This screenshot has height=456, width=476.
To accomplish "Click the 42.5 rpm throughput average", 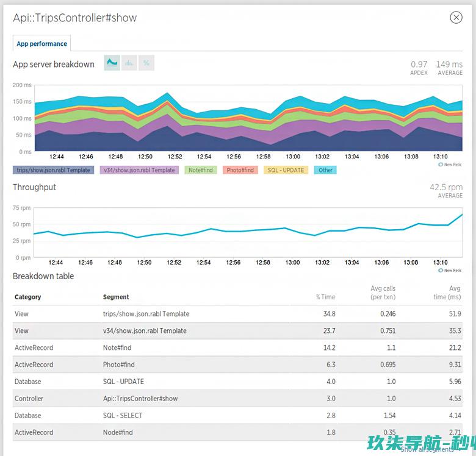I will (x=446, y=187).
